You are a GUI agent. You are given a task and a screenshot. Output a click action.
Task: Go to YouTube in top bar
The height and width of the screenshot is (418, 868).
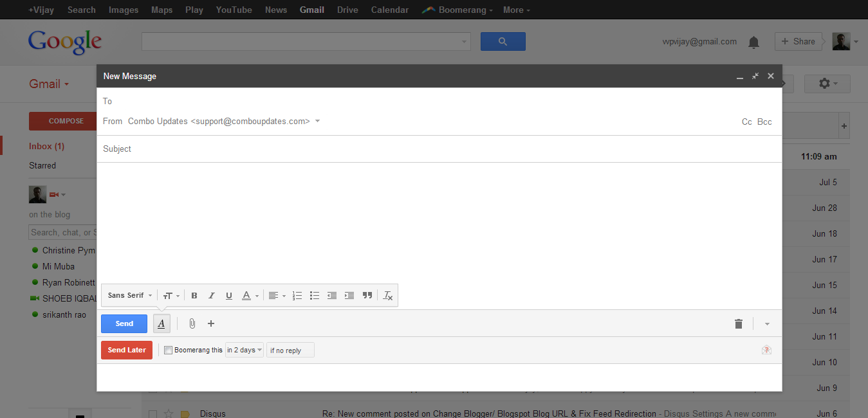(x=234, y=10)
